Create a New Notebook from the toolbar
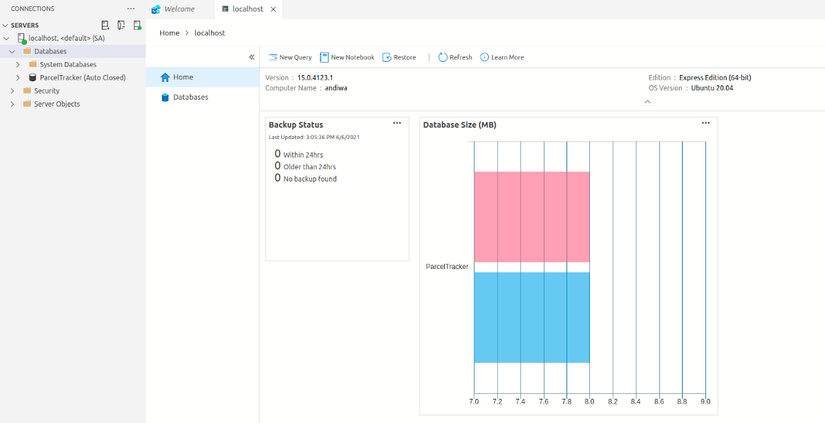825x423 pixels. tap(347, 57)
